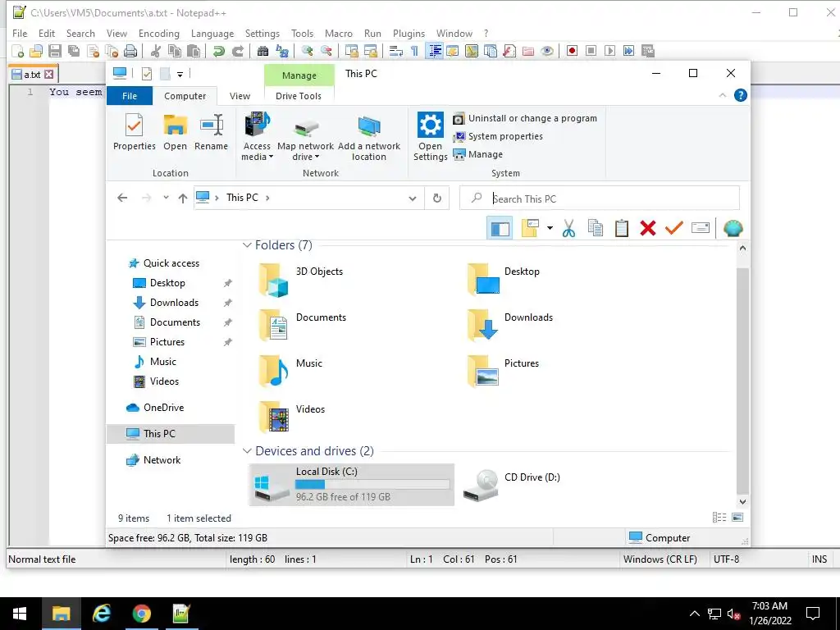Open dropdown arrow next to folder options icon

[550, 228]
